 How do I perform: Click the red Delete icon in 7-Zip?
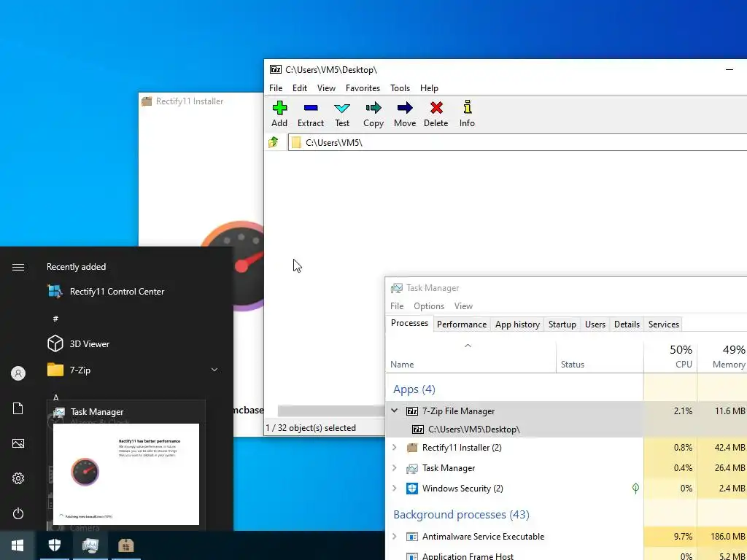436,114
